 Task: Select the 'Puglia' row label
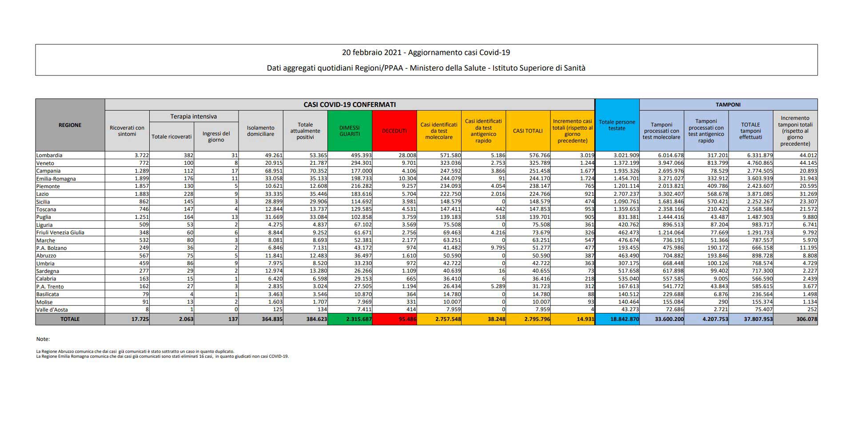44,217
